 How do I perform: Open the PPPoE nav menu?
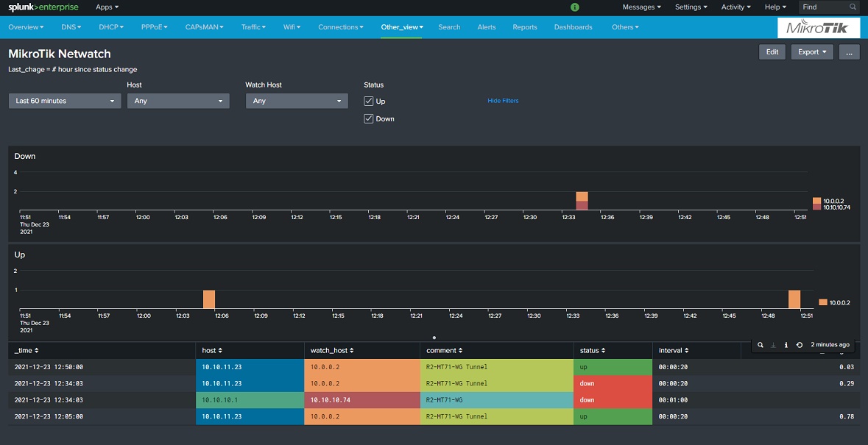coord(155,27)
